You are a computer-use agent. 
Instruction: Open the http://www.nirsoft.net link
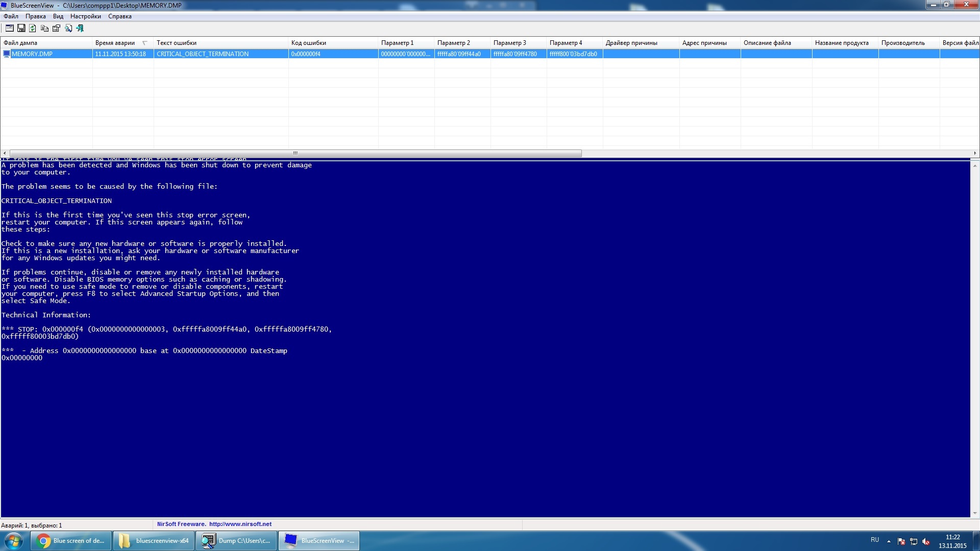pos(240,524)
